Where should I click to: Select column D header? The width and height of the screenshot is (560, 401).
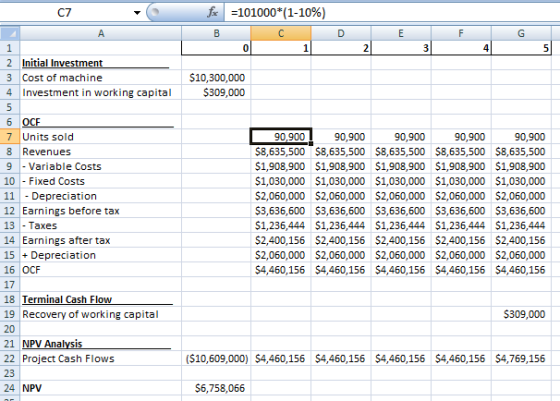pyautogui.click(x=341, y=34)
